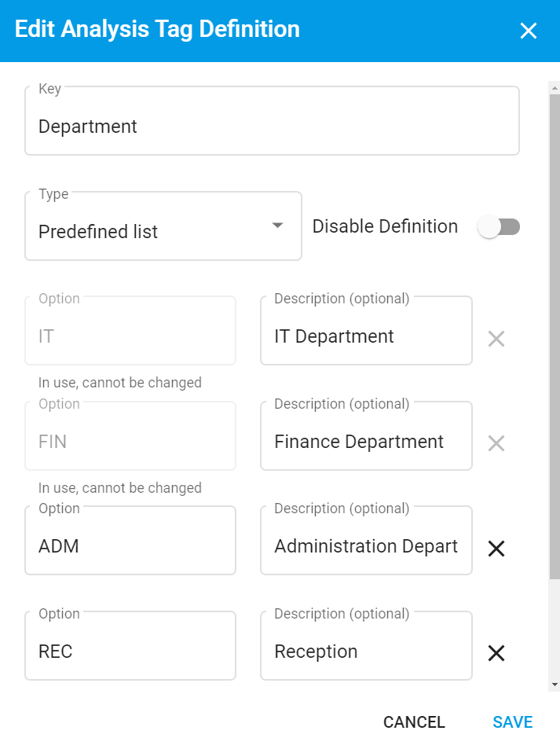
Task: Click the Option field containing REC
Action: (130, 651)
